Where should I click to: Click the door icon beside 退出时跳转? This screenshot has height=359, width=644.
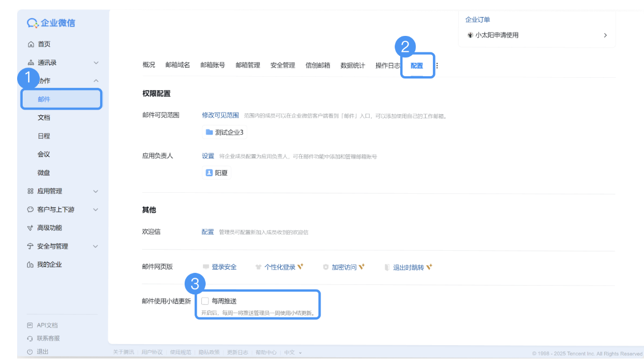[x=387, y=267]
